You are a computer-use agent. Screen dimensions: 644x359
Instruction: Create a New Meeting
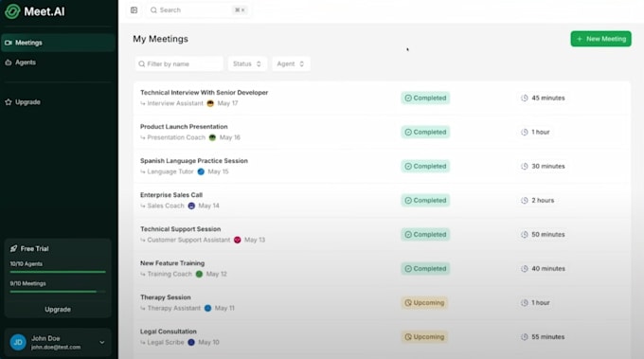tap(600, 39)
